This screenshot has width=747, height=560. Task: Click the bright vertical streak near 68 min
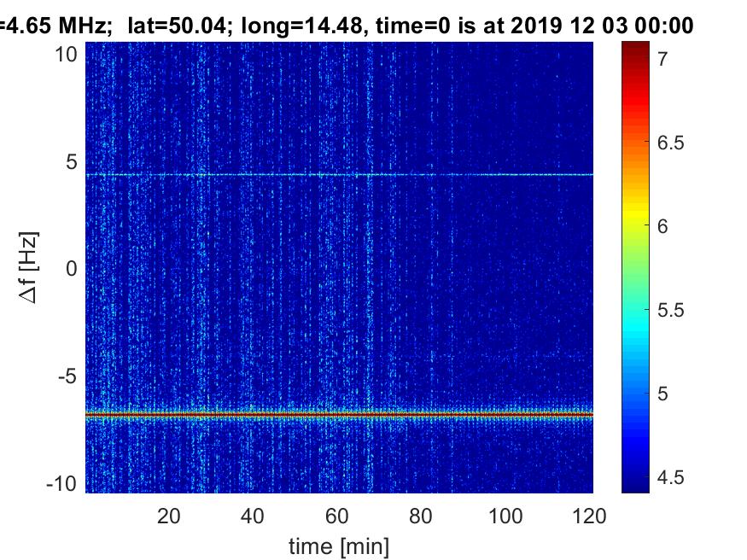click(369, 267)
